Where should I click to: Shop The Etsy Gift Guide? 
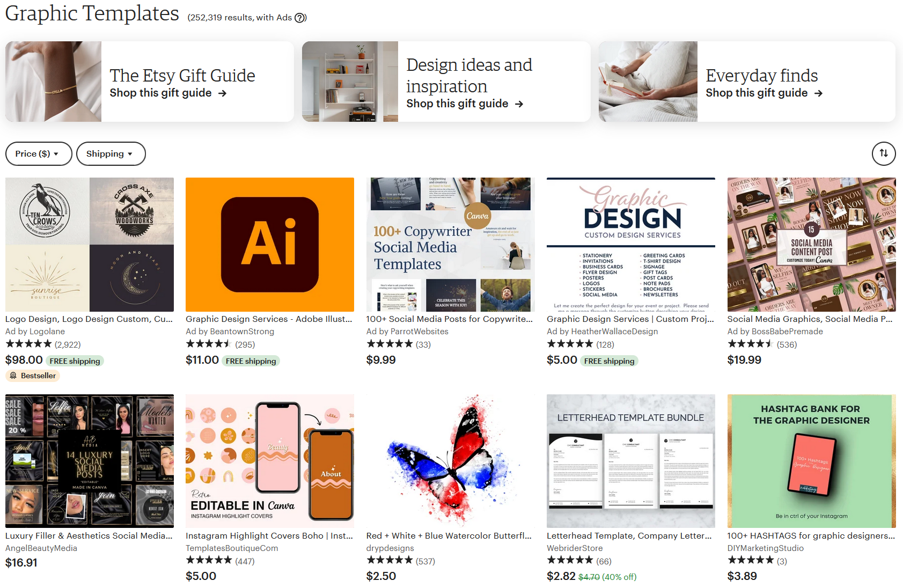click(160, 93)
